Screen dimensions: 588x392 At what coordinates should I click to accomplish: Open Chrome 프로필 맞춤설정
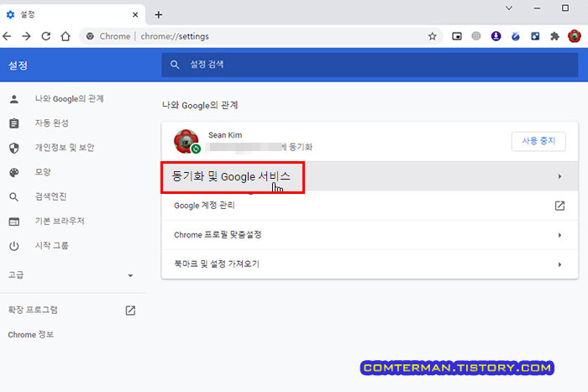pos(370,235)
